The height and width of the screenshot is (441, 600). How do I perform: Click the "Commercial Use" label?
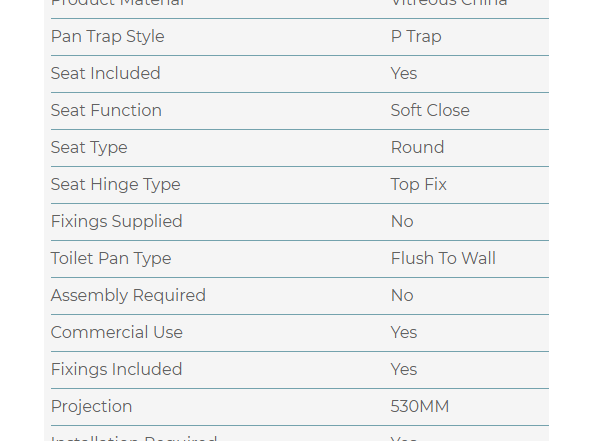[116, 333]
